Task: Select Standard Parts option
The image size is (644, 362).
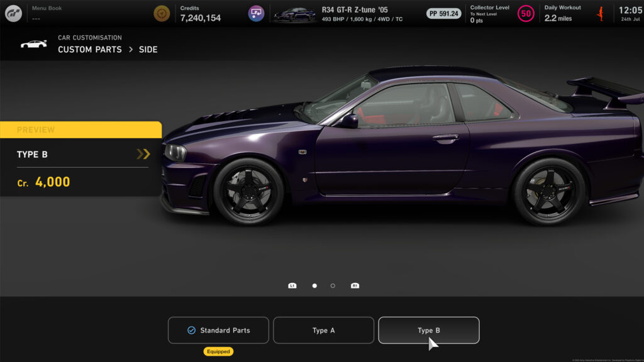Action: coord(218,330)
